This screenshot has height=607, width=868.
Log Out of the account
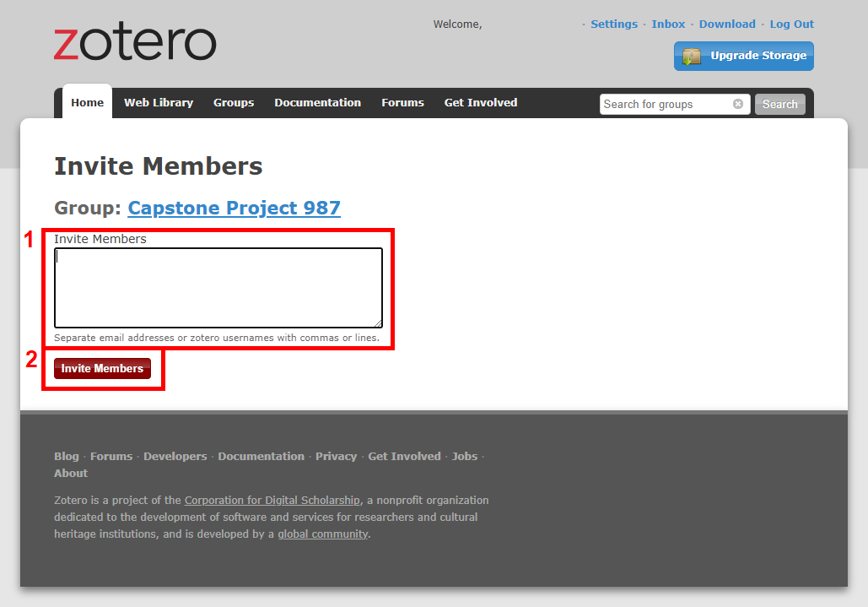[x=791, y=24]
